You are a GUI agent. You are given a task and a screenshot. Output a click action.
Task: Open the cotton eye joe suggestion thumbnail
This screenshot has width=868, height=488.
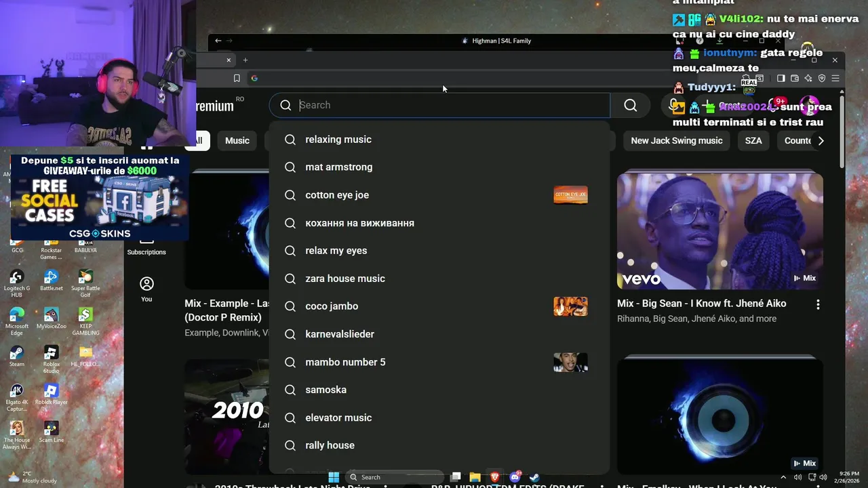[570, 195]
